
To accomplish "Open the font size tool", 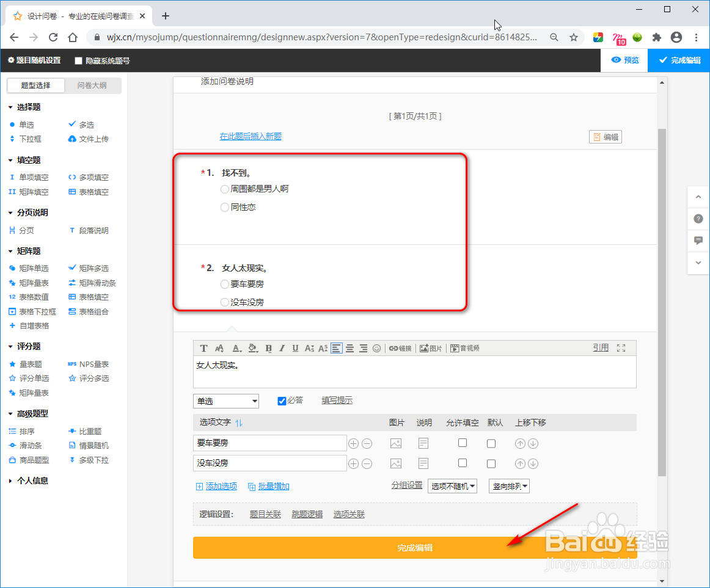I will tap(219, 348).
